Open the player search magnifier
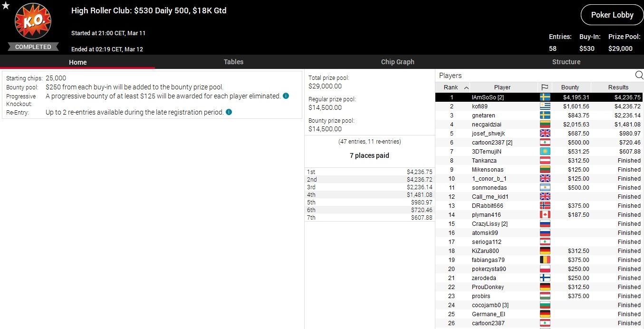The height and width of the screenshot is (329, 644). pos(639,75)
